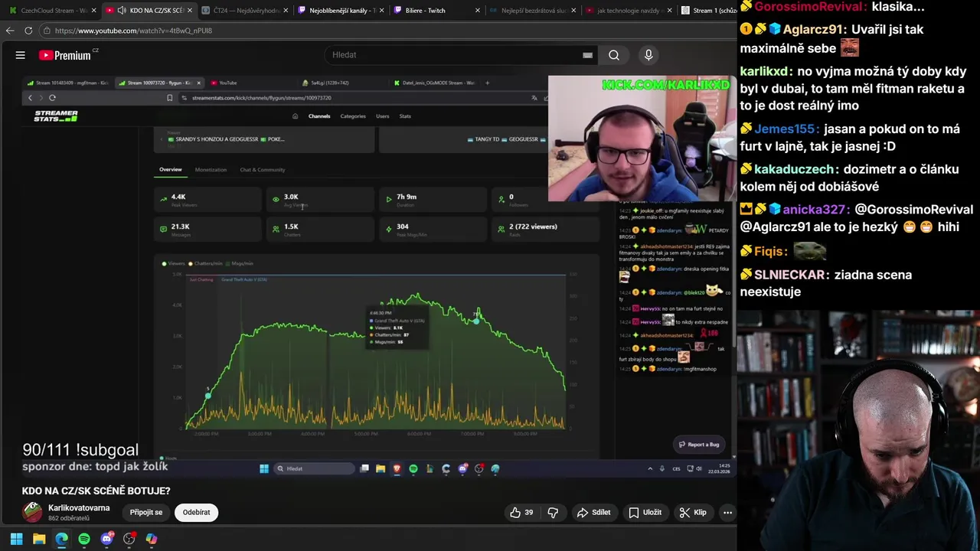Click the browser address bar URL

tap(133, 31)
